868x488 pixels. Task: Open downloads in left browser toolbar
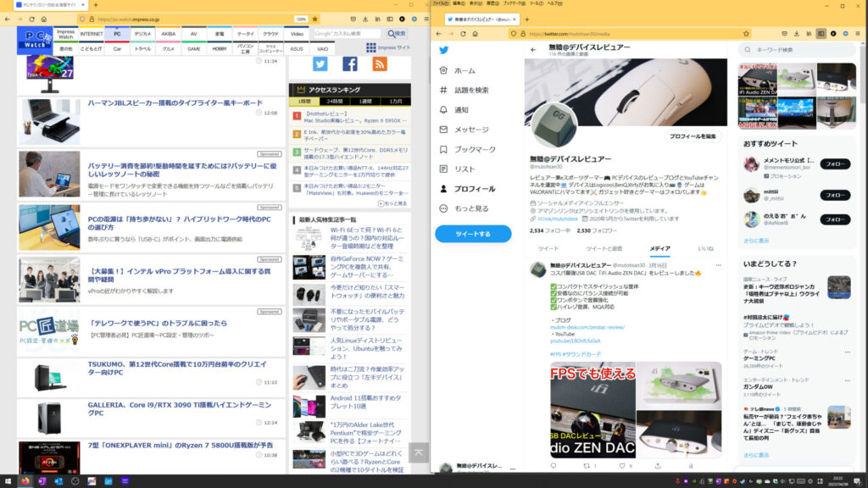point(365,19)
